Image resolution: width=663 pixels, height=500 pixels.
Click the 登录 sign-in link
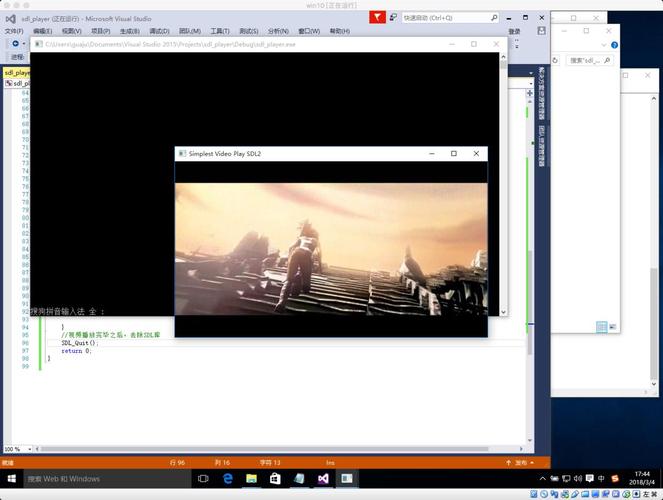[x=514, y=32]
